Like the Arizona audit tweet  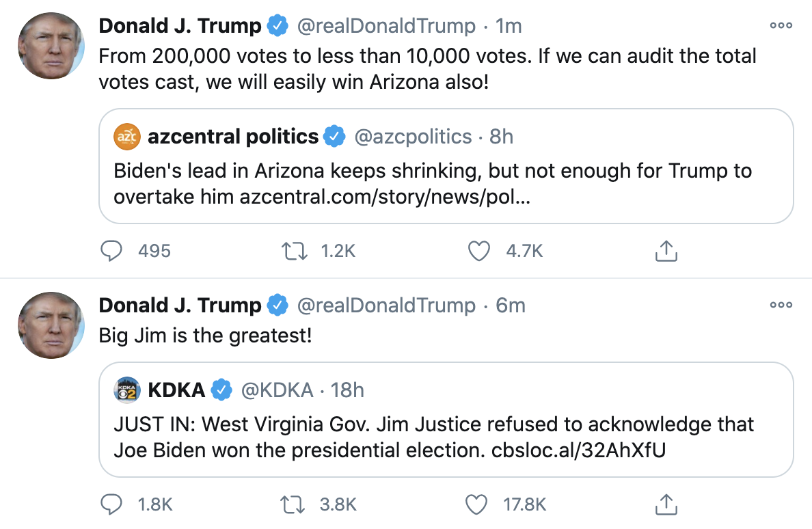478,251
